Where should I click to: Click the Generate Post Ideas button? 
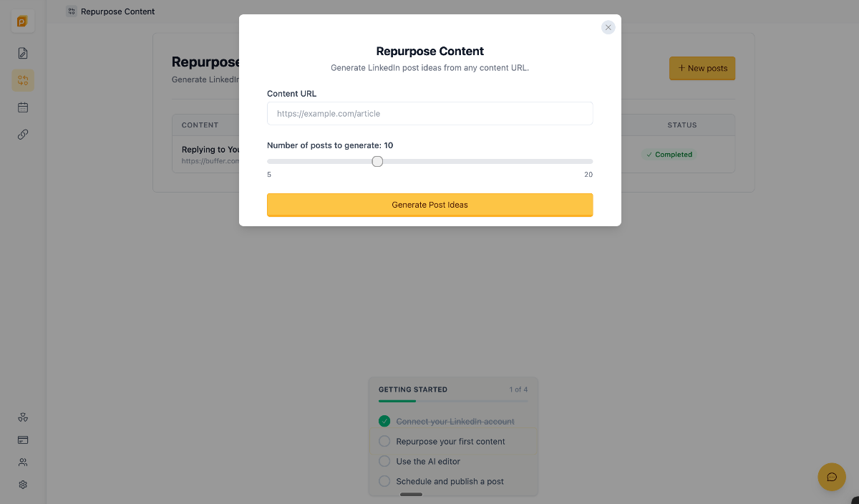pos(429,205)
